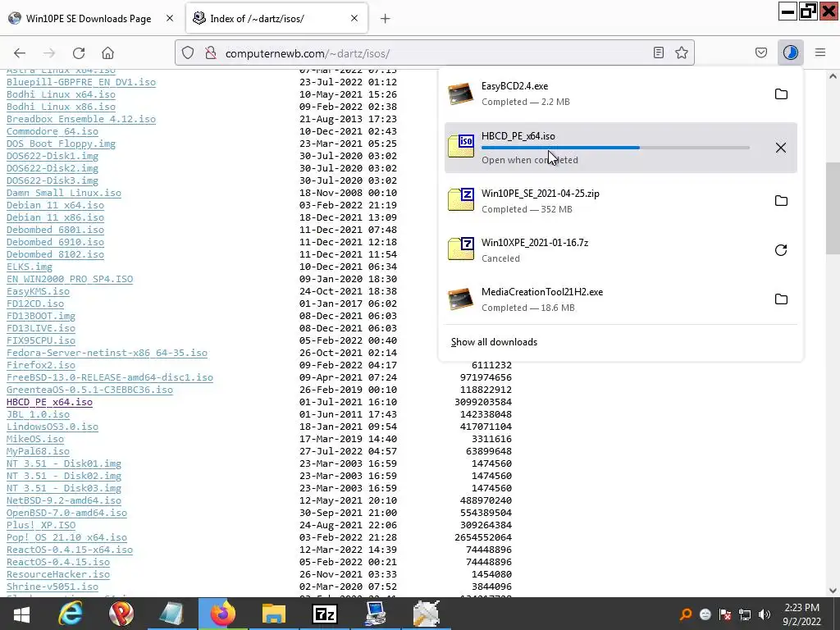Open the Firefox application menu
The image size is (840, 630).
tap(820, 52)
